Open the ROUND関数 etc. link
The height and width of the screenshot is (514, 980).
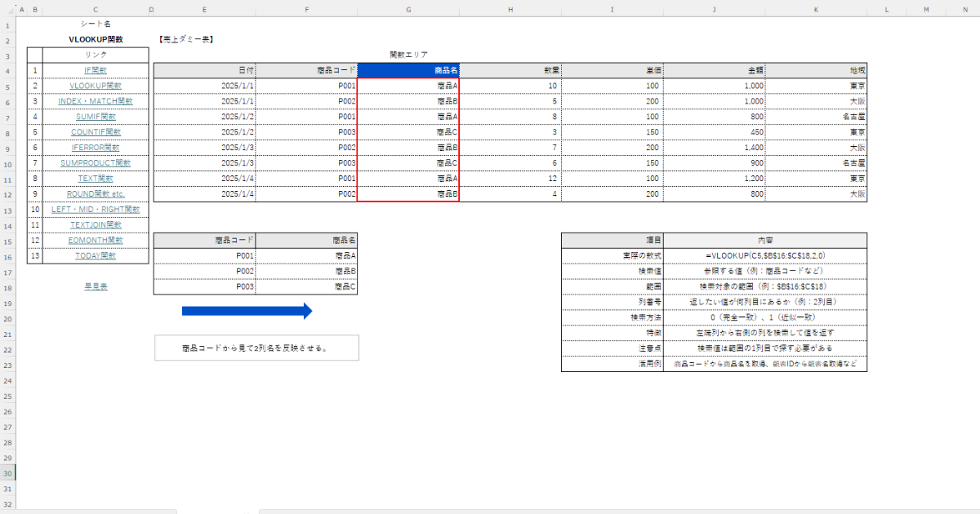click(x=96, y=193)
